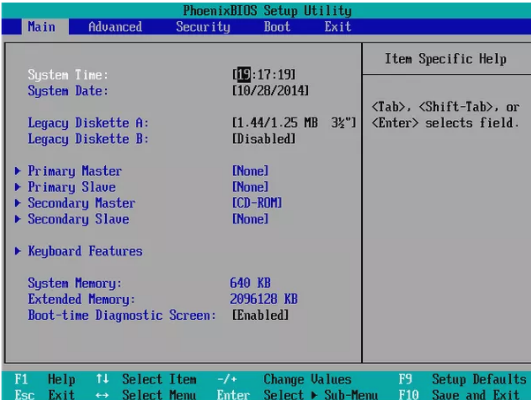Open the Exit menu tab
The image size is (531, 400).
(x=338, y=27)
